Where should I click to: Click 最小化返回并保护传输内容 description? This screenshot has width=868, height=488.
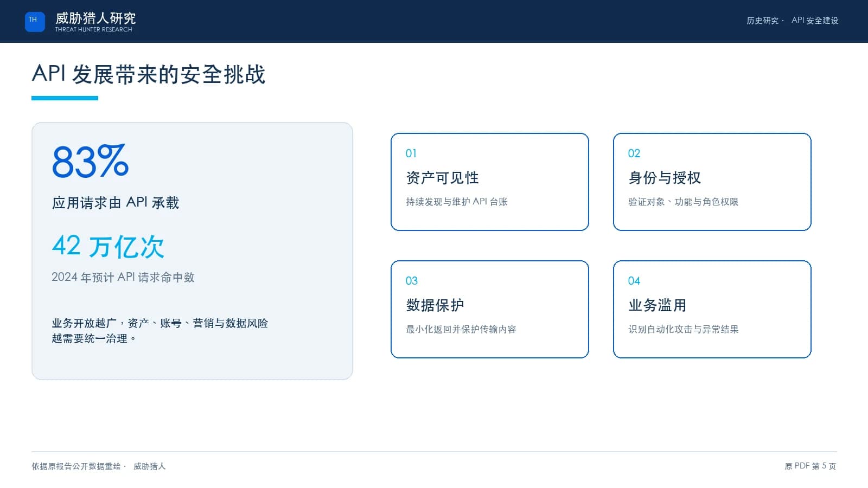point(461,329)
